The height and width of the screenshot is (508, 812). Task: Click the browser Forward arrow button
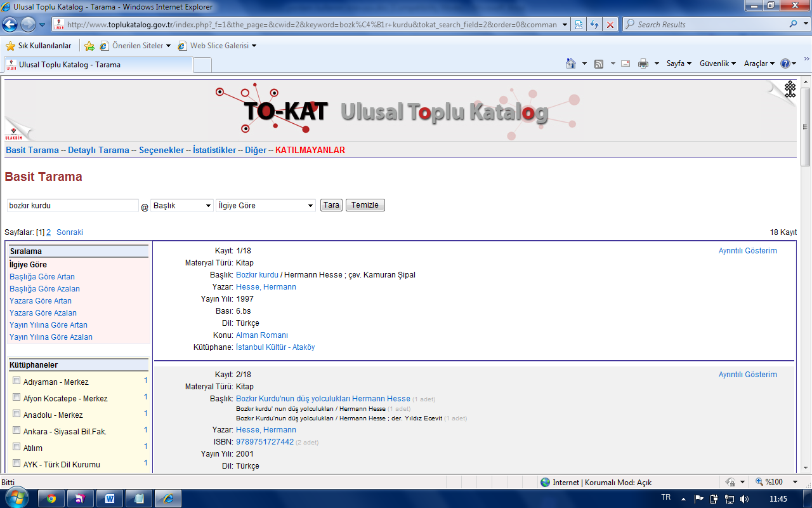28,25
